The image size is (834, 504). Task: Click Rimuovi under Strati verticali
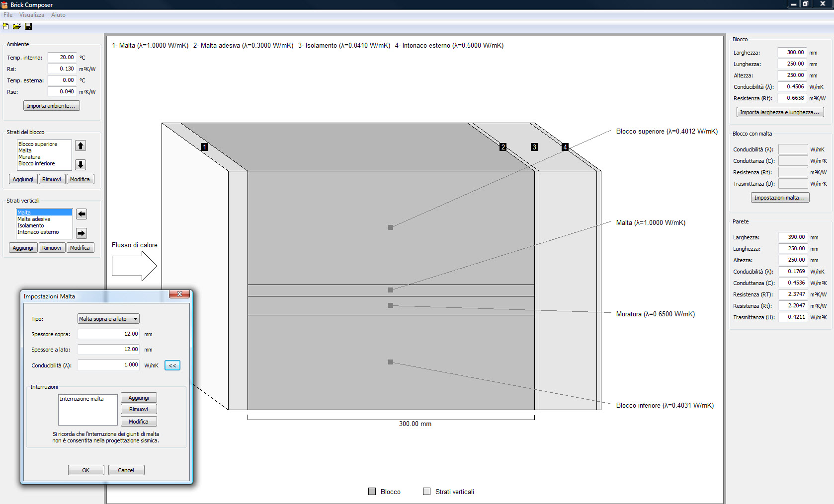pyautogui.click(x=52, y=248)
